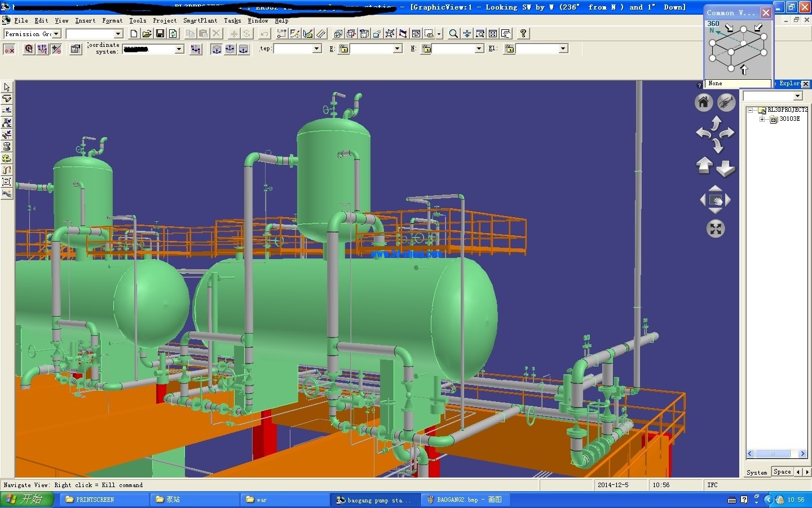Toggle the cylindrical coordinates mode button

coord(244,49)
